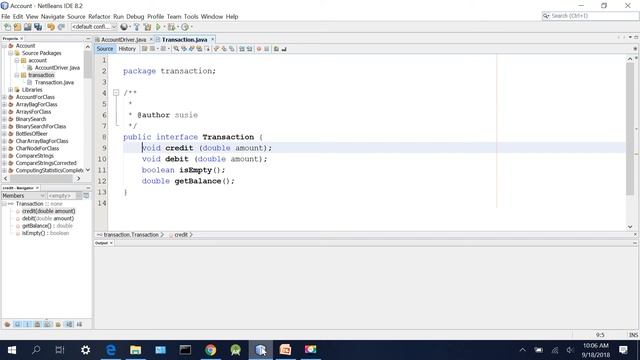Click the Projects panel vertical scrollbar
Viewport: 640px width, 360px height.
pos(88,65)
